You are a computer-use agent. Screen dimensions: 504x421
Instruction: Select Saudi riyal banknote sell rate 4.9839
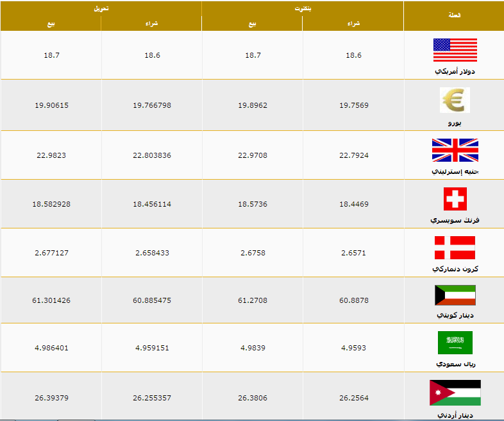tap(253, 348)
